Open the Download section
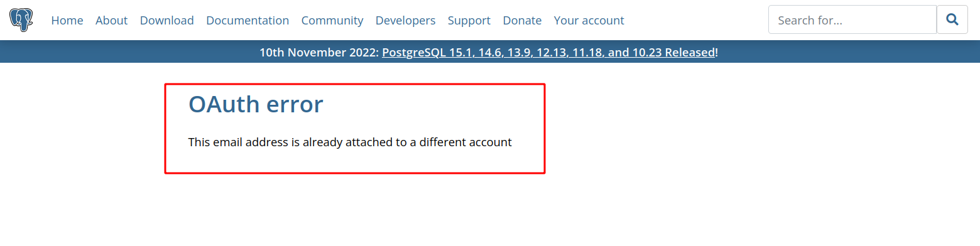 click(166, 20)
